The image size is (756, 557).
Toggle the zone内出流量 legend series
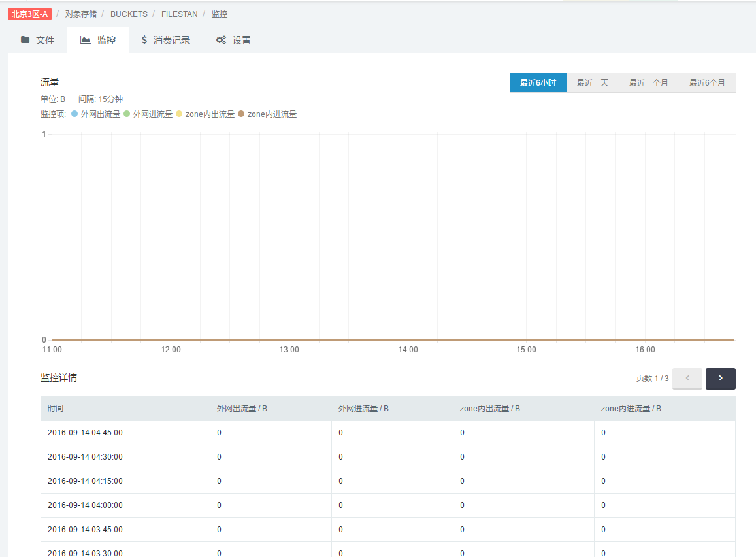[x=205, y=114]
